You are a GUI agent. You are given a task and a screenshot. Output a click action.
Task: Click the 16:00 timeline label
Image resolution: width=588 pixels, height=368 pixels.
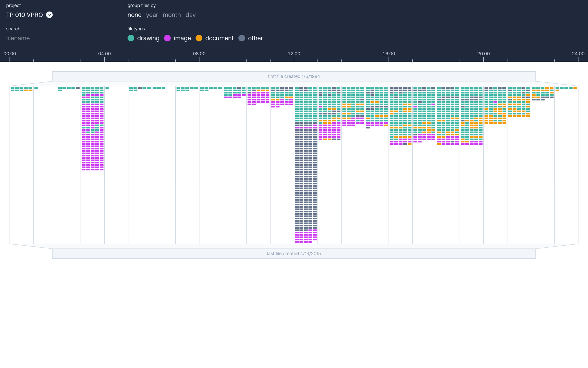tap(389, 54)
